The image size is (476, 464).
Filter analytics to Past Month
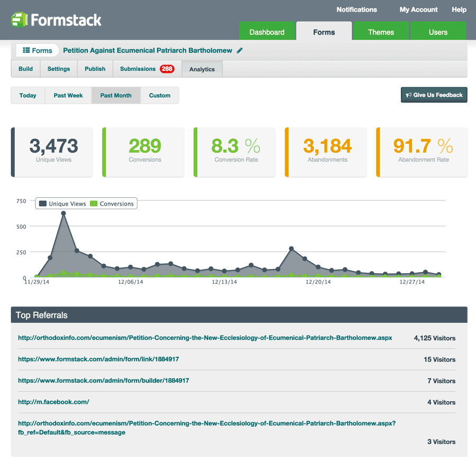(116, 95)
